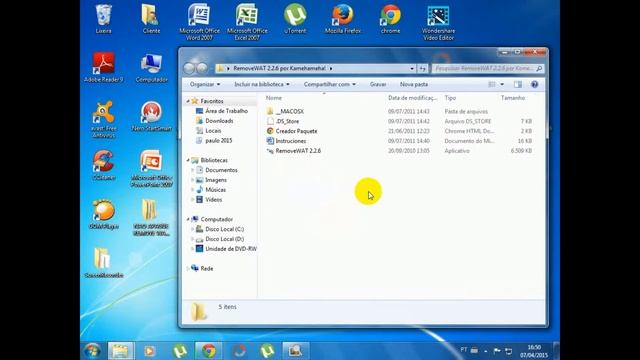The height and width of the screenshot is (360, 640).
Task: Click the Explorer forward arrow button
Action: click(x=202, y=68)
